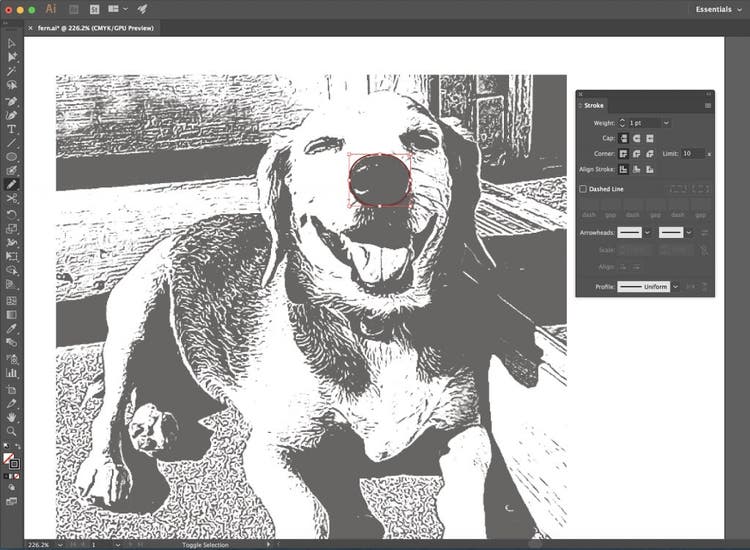Screen dimensions: 750x550
Task: Enable the Dashed Line checkbox
Action: click(584, 189)
